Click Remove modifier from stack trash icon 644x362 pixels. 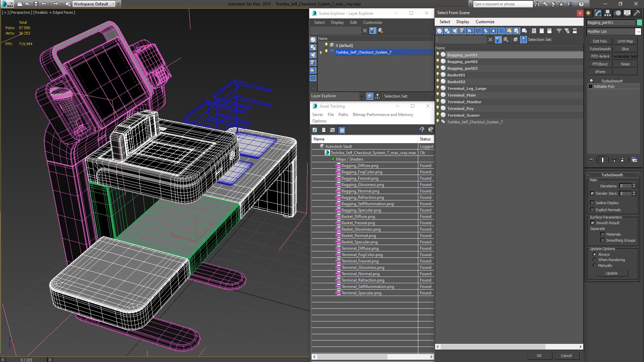click(622, 160)
